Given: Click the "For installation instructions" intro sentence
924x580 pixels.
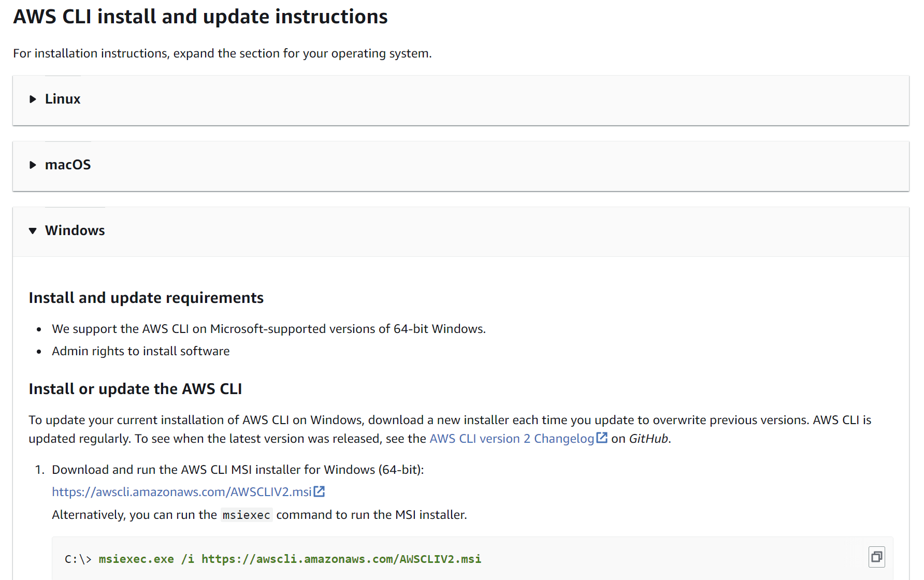Looking at the screenshot, I should (222, 53).
